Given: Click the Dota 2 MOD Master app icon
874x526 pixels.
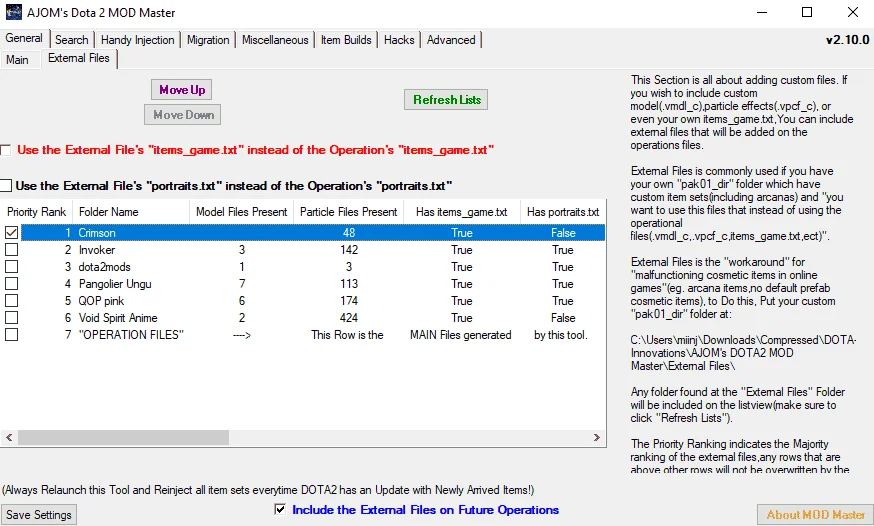Looking at the screenshot, I should click(x=13, y=12).
